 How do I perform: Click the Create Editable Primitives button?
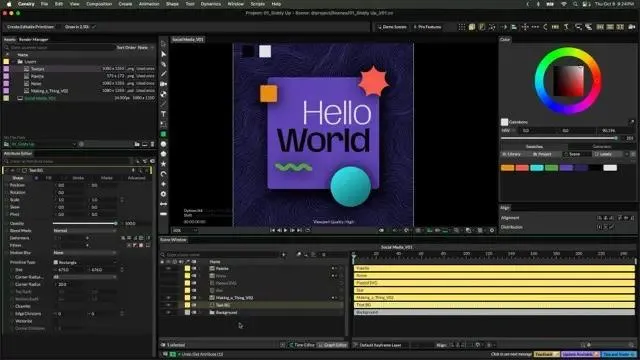30,27
